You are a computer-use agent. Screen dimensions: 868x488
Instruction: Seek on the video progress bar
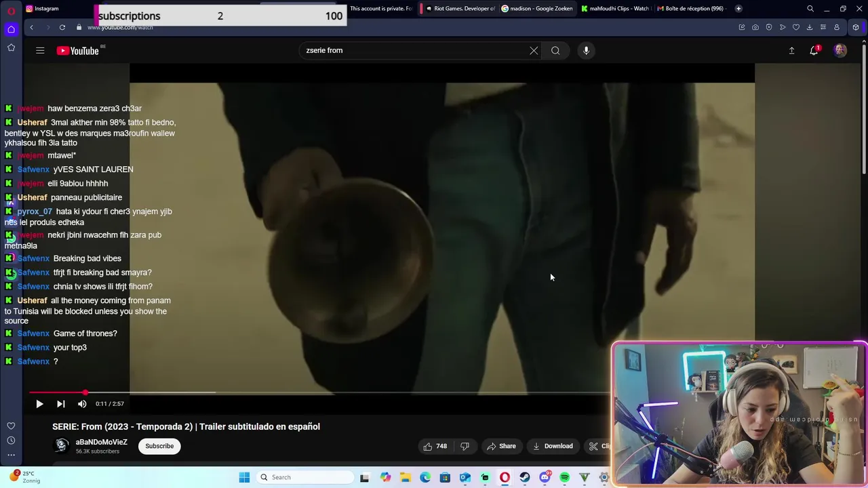(319, 392)
